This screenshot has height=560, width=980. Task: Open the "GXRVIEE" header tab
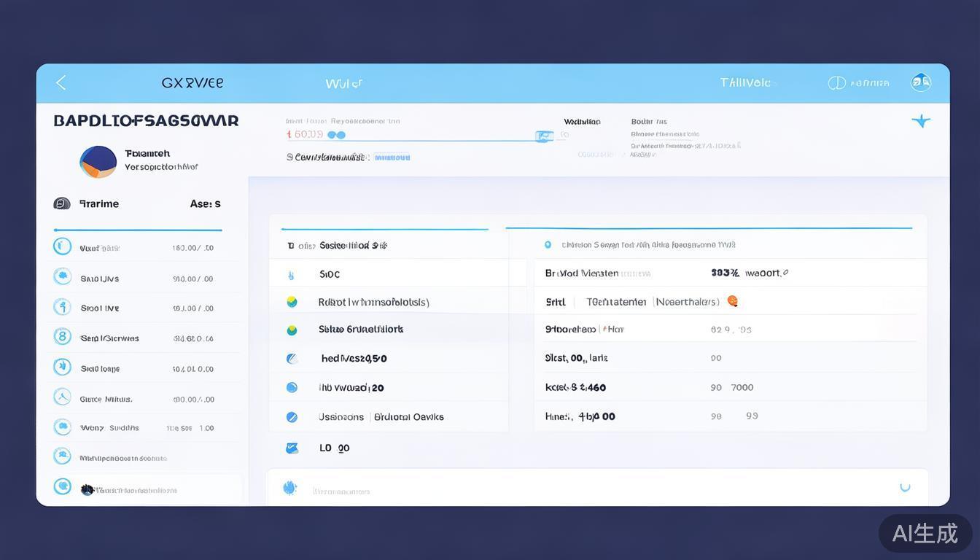(192, 83)
